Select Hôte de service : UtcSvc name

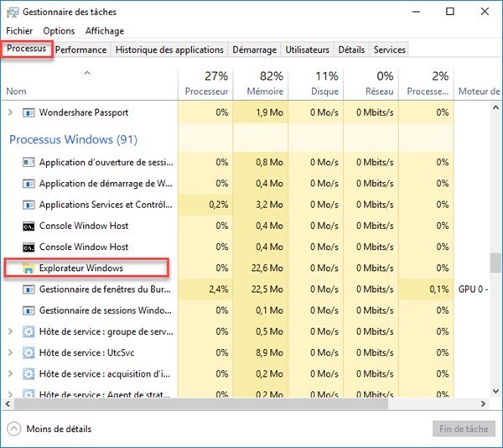86,352
